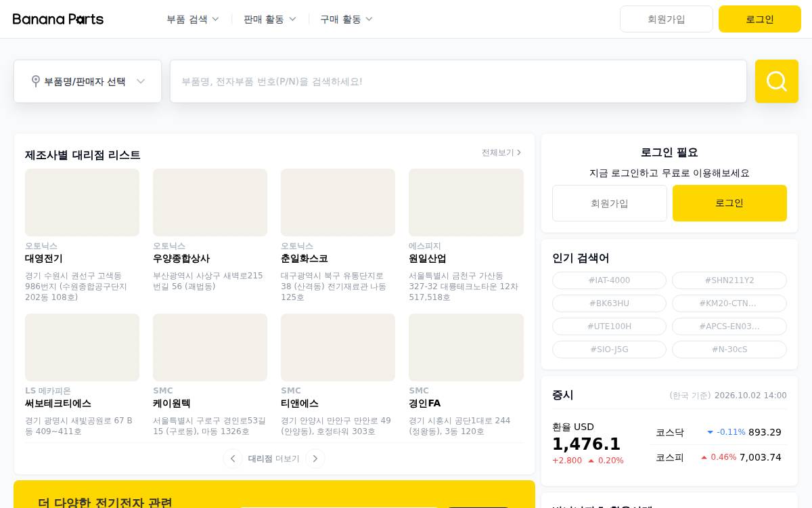Focus the 부품명 search input field

[458, 81]
